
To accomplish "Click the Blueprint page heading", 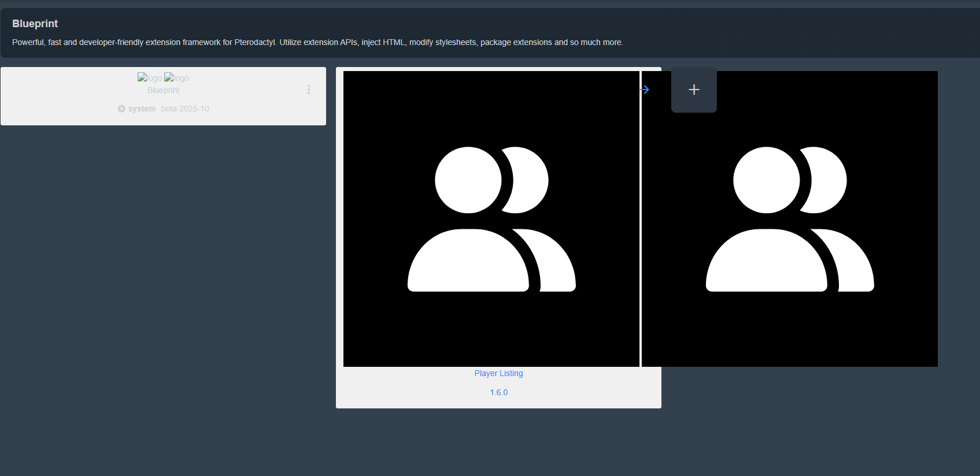I will coord(35,24).
